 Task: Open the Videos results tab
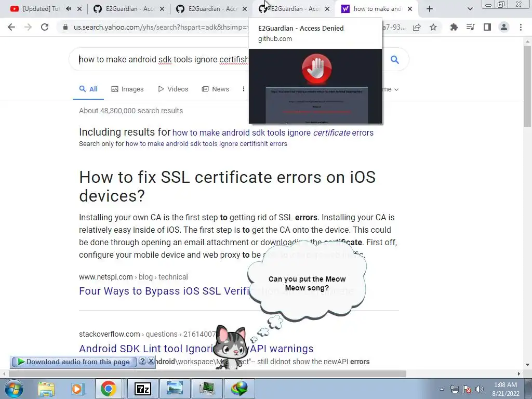[173, 89]
